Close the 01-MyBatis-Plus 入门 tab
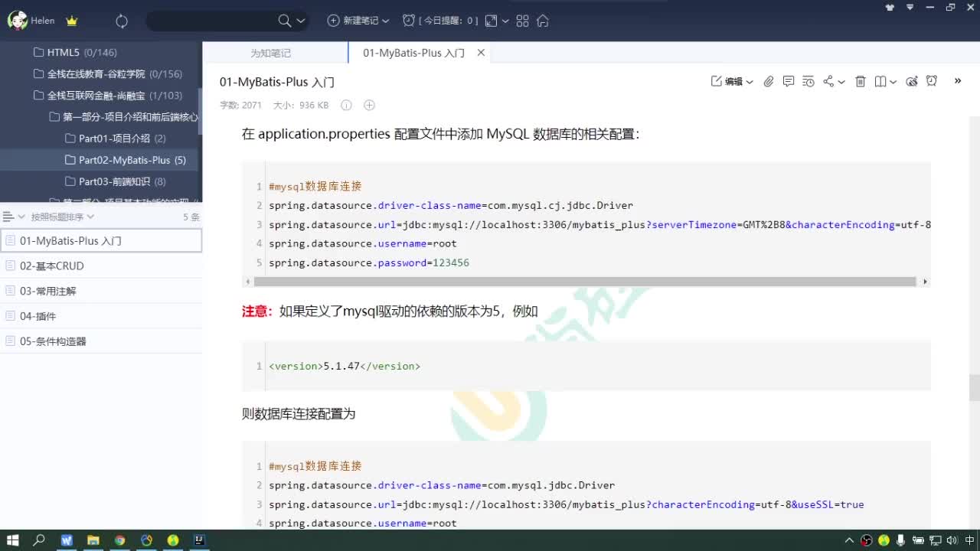Image resolution: width=980 pixels, height=551 pixels. 481,53
